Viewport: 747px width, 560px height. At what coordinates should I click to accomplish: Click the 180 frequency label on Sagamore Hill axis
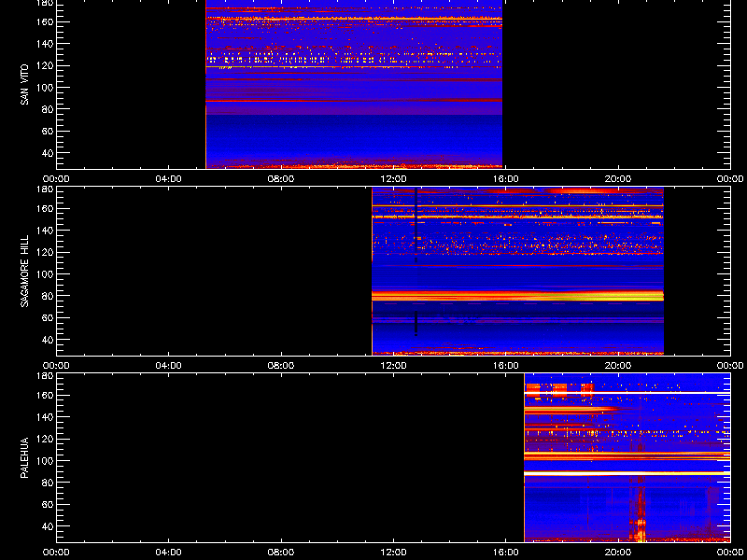(x=46, y=189)
